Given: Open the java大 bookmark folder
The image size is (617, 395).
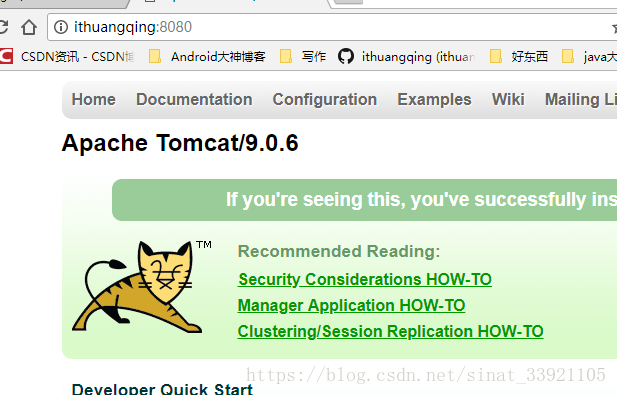Looking at the screenshot, I should (589, 57).
